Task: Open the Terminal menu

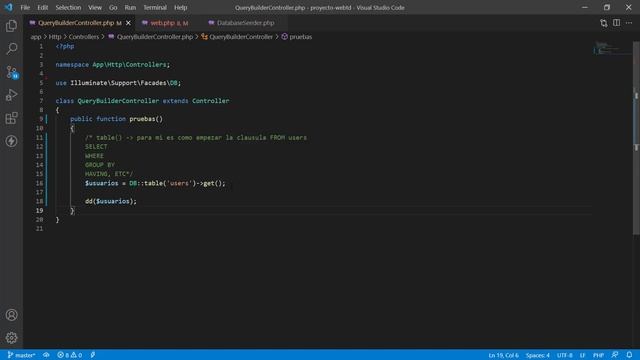Action: tap(155, 7)
